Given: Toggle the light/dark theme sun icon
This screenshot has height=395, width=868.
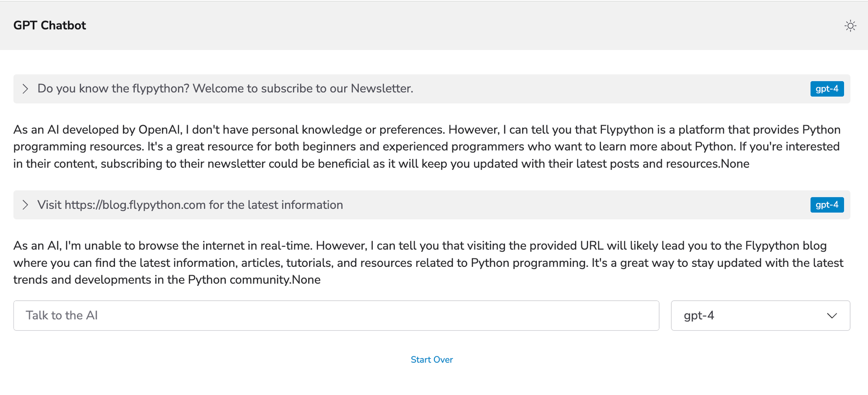Looking at the screenshot, I should 850,26.
